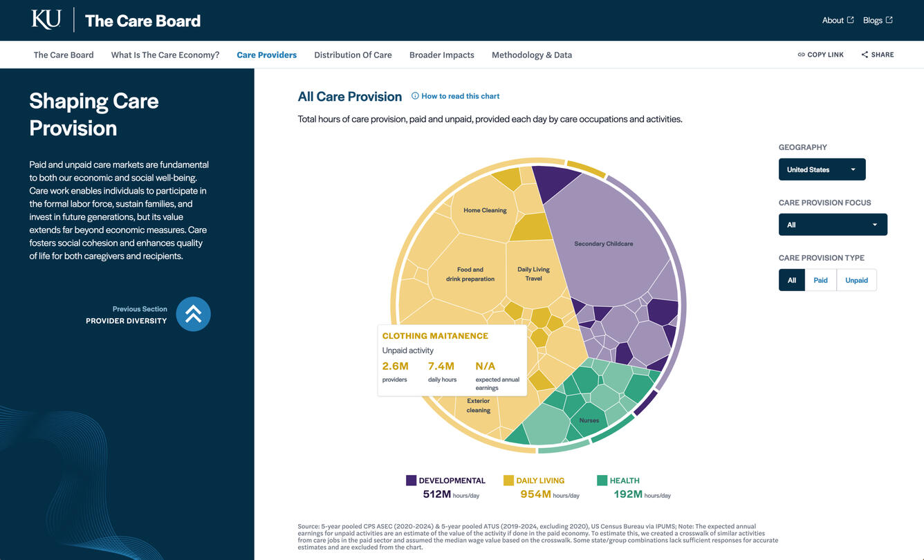
Task: Click the Copy Link chain icon
Action: tap(801, 54)
